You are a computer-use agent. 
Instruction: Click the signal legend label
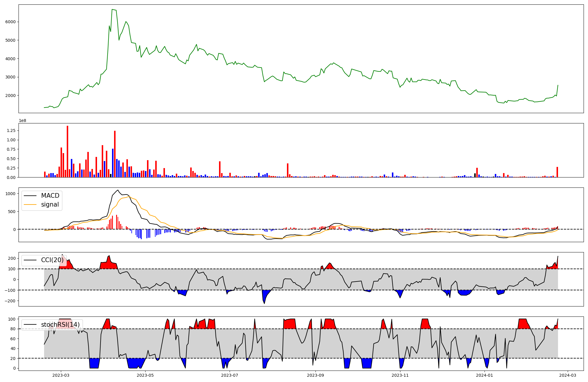50,205
